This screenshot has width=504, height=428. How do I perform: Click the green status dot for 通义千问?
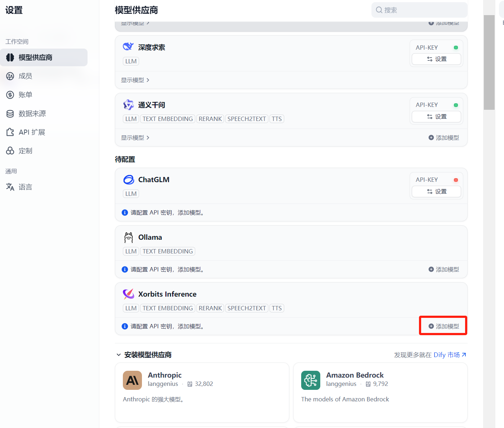456,105
